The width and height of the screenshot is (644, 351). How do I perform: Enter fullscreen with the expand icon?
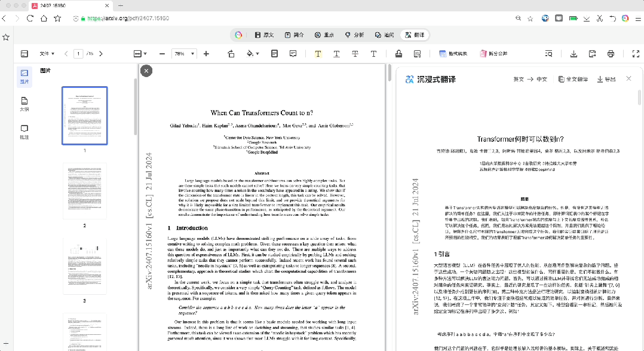636,53
